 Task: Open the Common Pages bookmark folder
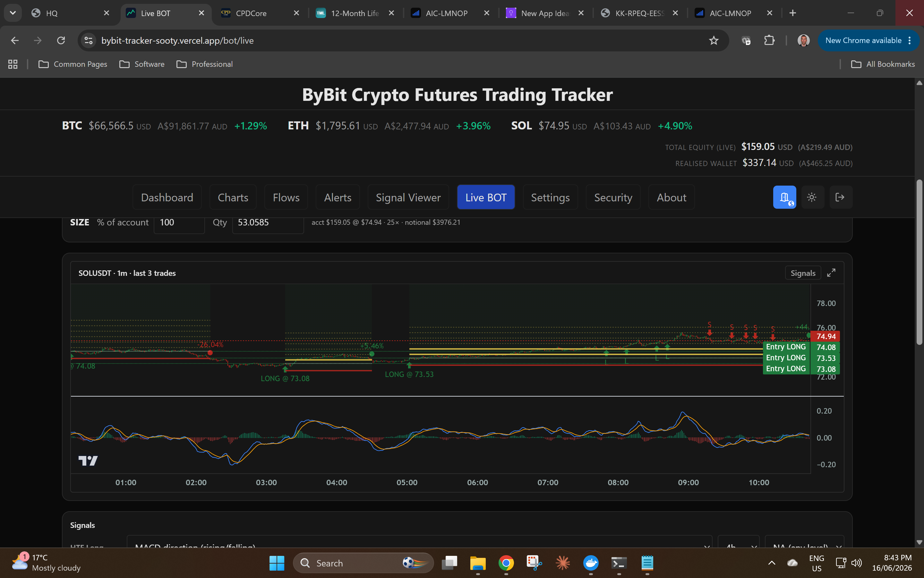tap(73, 64)
